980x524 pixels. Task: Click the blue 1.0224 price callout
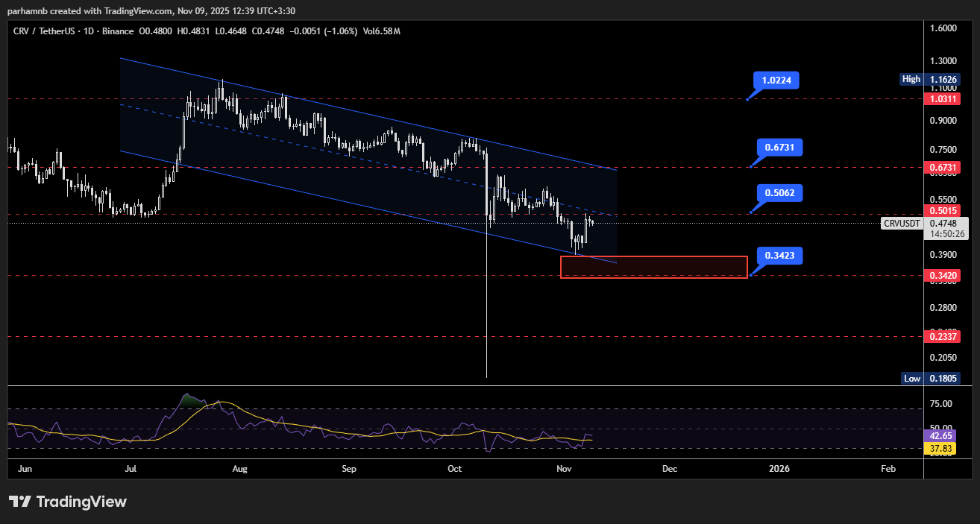pos(776,80)
